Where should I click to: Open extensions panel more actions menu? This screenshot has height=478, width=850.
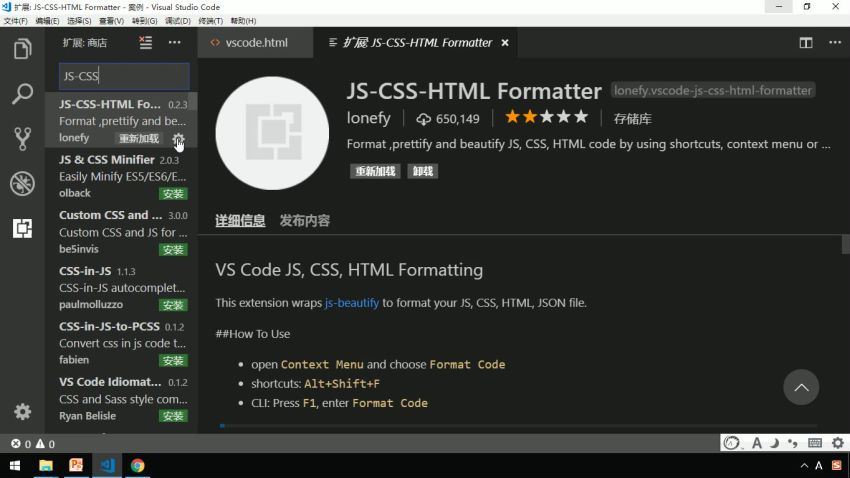pos(175,42)
